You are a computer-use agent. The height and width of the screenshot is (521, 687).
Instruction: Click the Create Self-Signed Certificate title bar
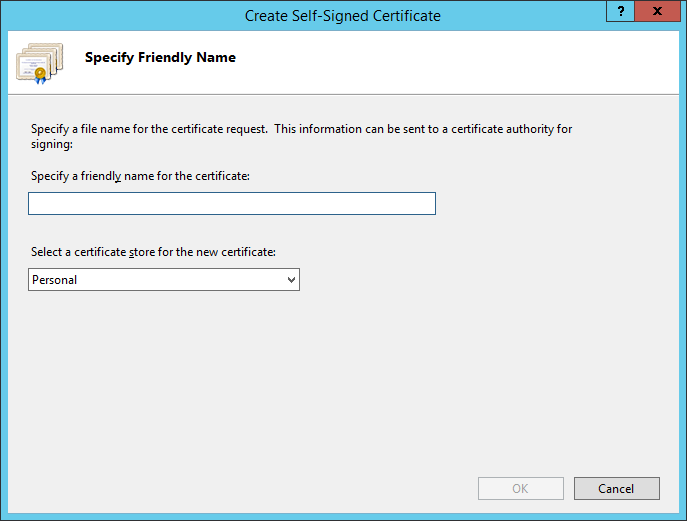[x=343, y=15]
